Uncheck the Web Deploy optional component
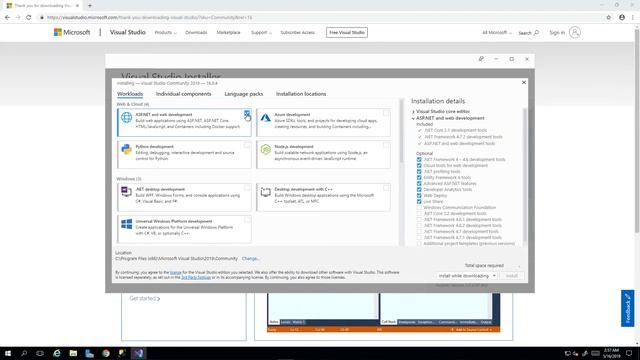 click(419, 196)
